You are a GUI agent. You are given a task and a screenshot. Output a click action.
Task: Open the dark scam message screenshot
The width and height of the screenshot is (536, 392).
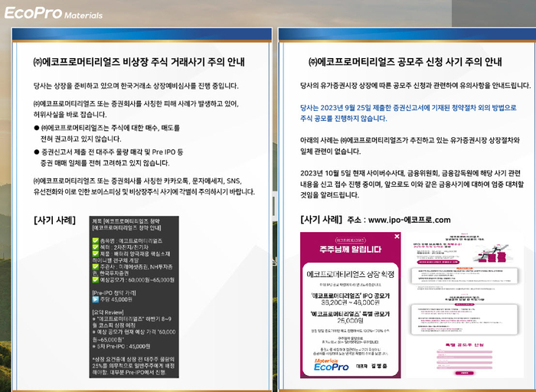[134, 296]
